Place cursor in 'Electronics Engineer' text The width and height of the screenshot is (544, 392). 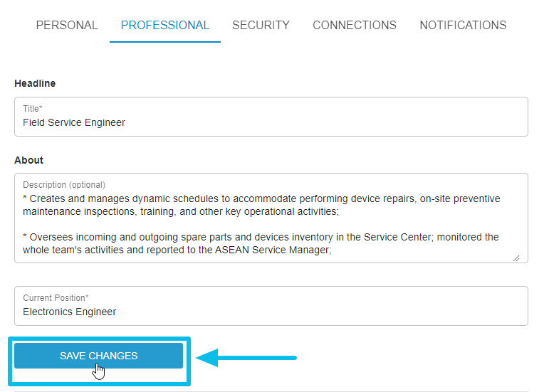point(69,312)
